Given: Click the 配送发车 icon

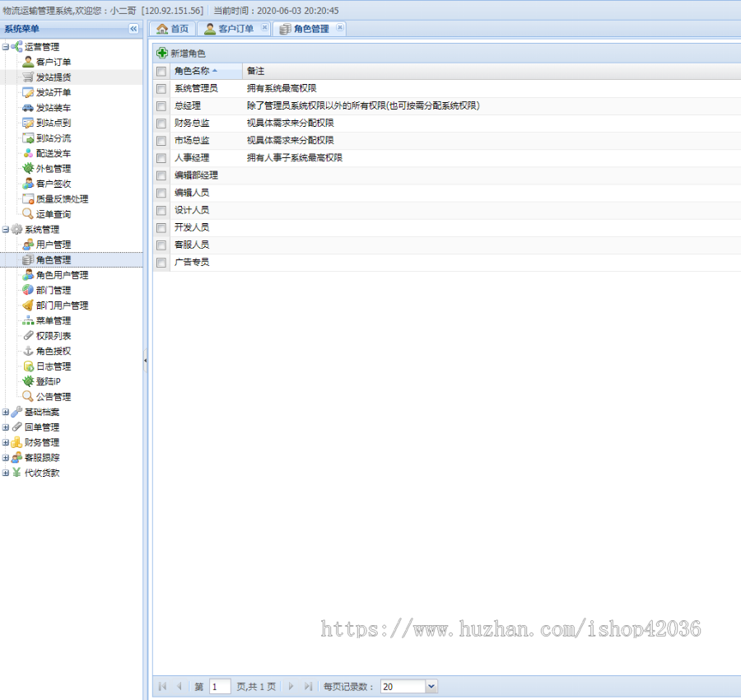Looking at the screenshot, I should tap(28, 153).
